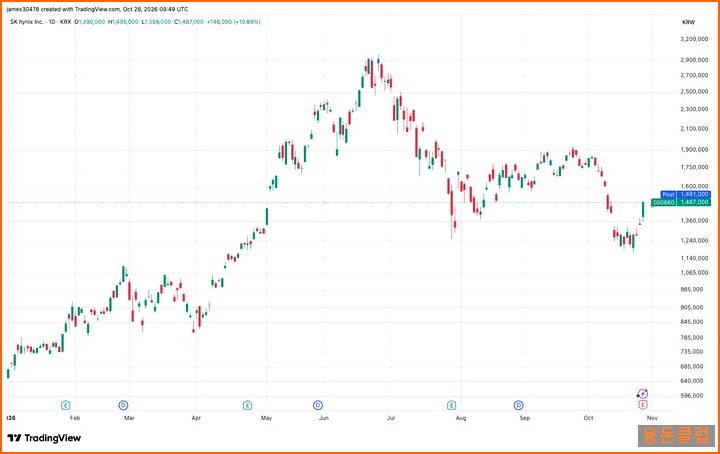Image resolution: width=720 pixels, height=454 pixels.
Task: Click the 3,200,000 price axis label
Action: (694, 39)
